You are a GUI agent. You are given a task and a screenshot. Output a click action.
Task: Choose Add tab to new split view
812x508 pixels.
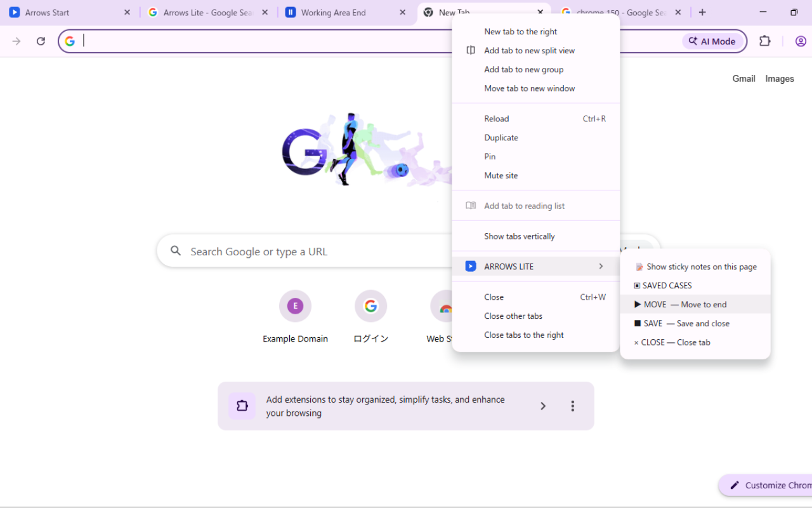(x=535, y=51)
